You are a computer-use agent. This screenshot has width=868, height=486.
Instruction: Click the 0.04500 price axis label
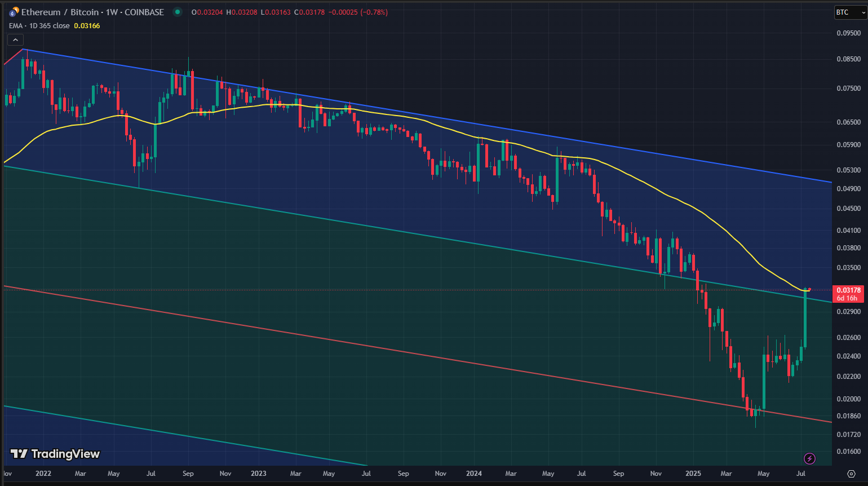click(848, 209)
